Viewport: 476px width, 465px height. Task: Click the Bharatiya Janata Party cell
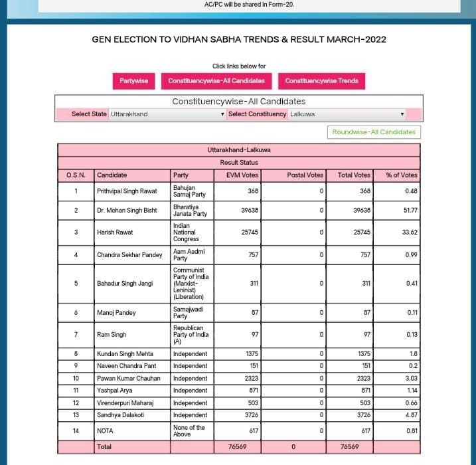(x=190, y=211)
